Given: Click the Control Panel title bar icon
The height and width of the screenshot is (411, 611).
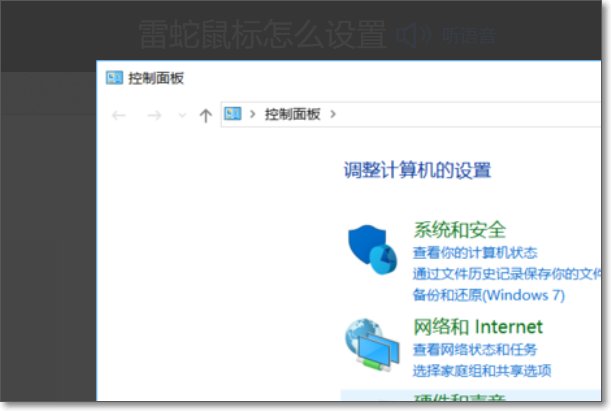Looking at the screenshot, I should coord(114,78).
